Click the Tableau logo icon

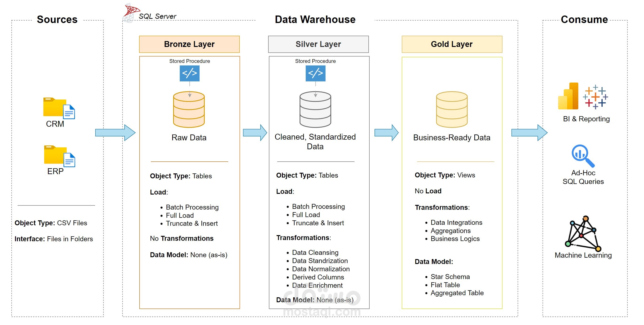596,97
